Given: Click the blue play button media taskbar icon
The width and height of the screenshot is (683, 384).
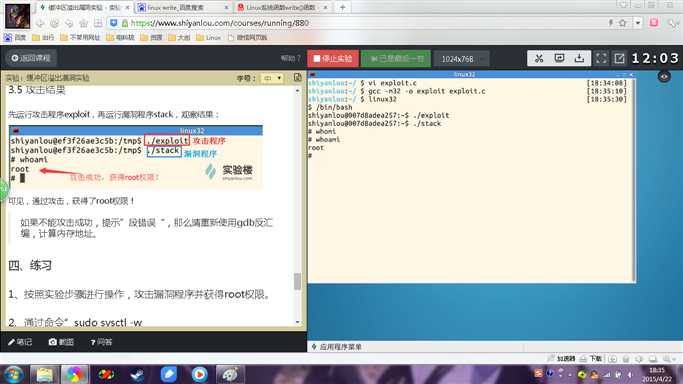Looking at the screenshot, I should click(x=199, y=374).
